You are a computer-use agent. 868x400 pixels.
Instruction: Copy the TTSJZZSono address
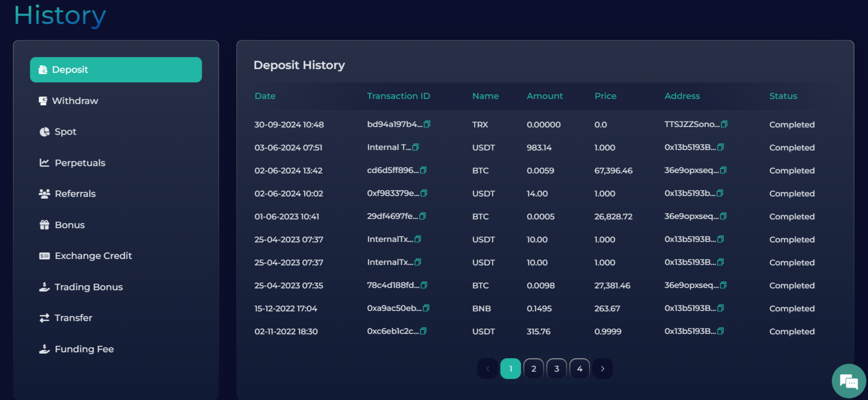coord(724,124)
